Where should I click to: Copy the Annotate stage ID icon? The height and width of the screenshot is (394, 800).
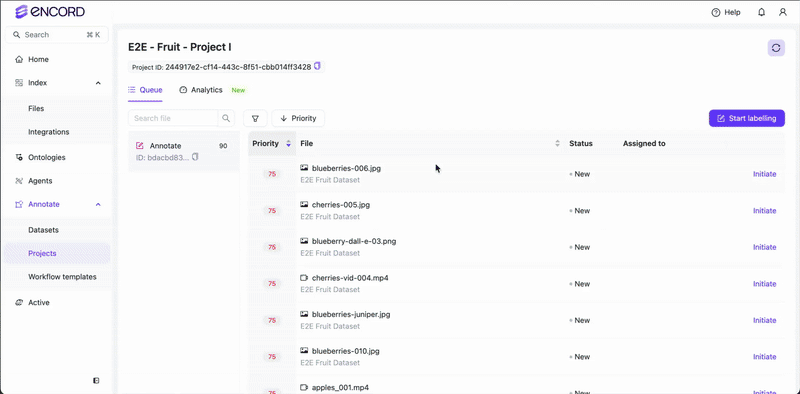(x=195, y=157)
